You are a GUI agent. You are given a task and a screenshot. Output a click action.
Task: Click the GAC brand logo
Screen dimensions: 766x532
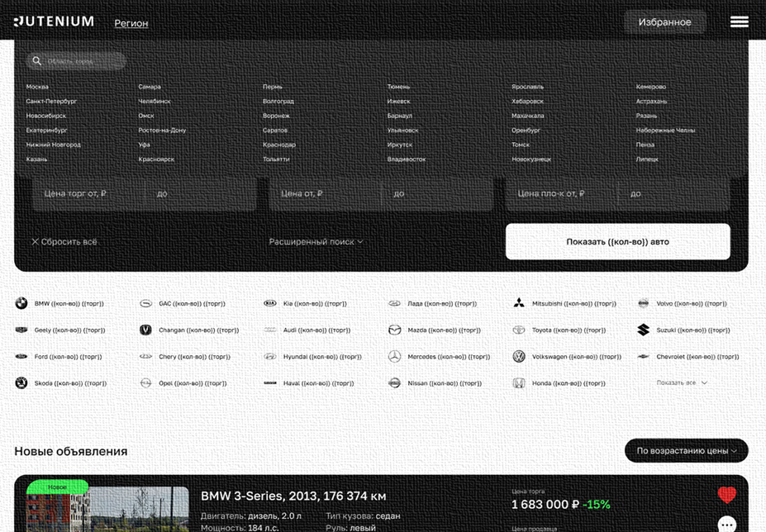pyautogui.click(x=145, y=303)
